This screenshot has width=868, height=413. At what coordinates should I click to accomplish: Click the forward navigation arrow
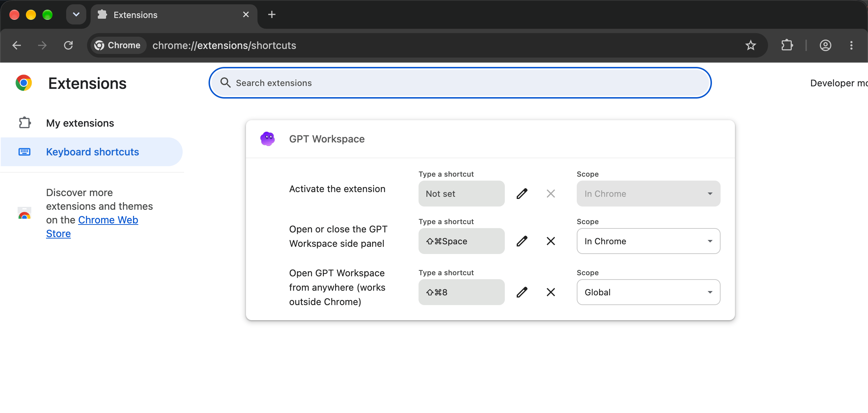click(42, 45)
